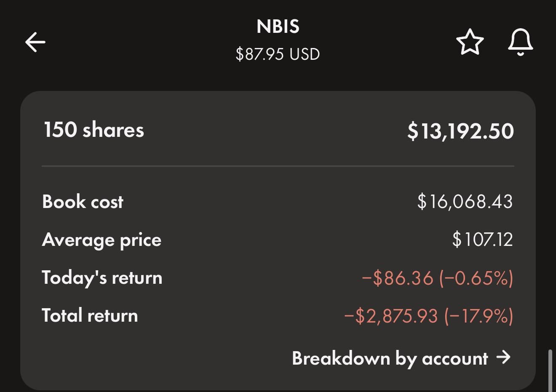Tap the $16,068.43 book cost value
The height and width of the screenshot is (392, 556).
465,202
